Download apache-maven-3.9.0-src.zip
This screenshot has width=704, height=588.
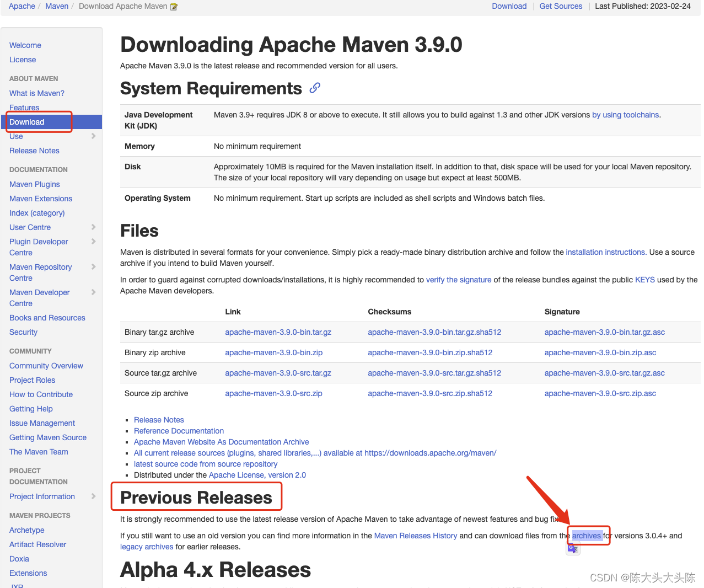pyautogui.click(x=274, y=393)
